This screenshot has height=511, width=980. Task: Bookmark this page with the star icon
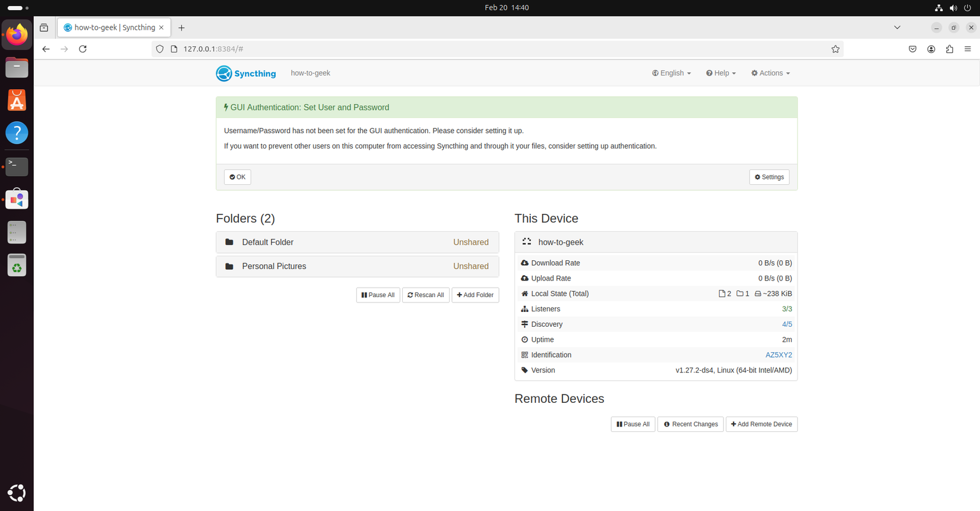point(835,49)
